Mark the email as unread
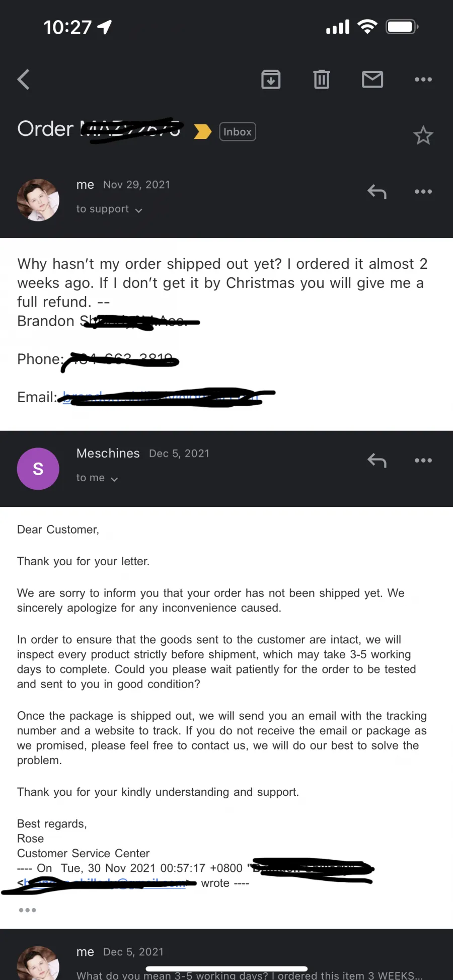453x980 pixels. [372, 80]
